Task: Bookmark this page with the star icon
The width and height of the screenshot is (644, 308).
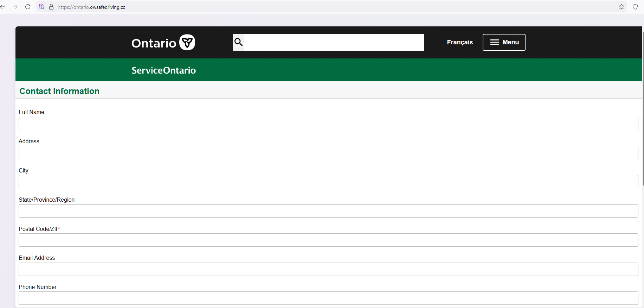Action: click(x=622, y=7)
